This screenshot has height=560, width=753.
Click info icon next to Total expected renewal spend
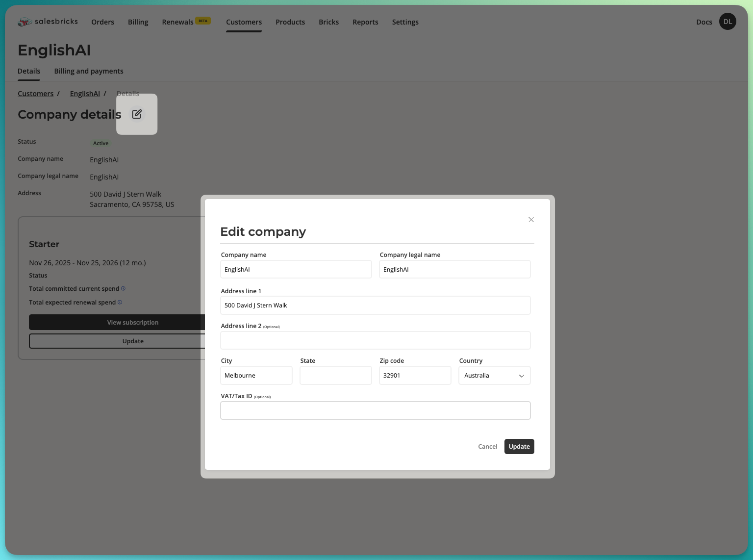pyautogui.click(x=120, y=302)
